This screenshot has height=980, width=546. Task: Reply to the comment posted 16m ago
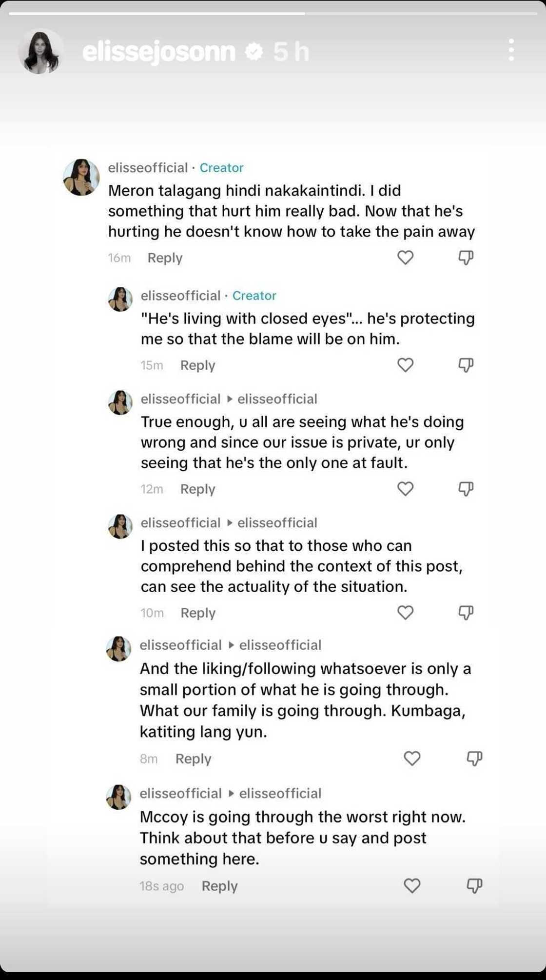pos(165,258)
